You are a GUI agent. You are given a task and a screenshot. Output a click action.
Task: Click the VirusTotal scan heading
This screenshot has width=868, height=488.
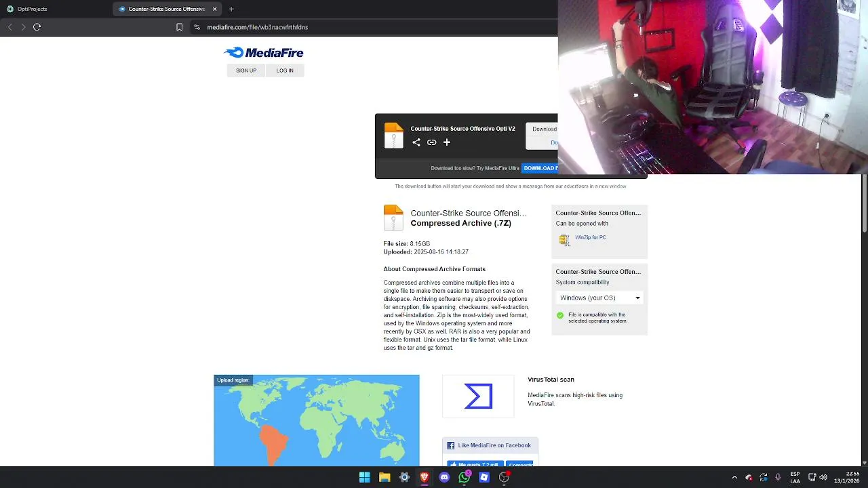point(551,380)
